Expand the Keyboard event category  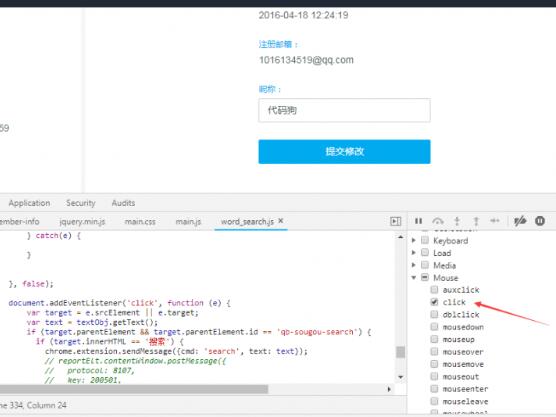413,240
